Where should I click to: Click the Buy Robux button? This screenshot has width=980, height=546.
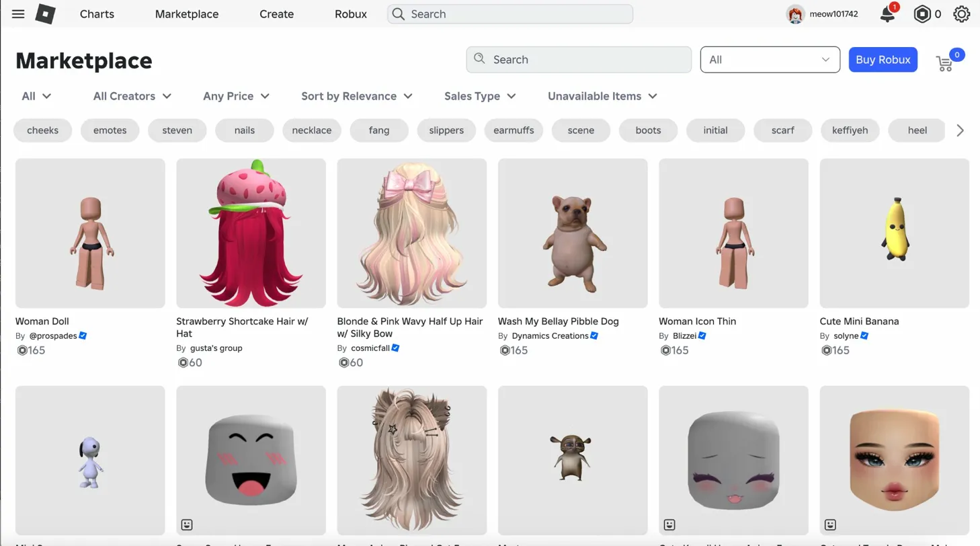(x=883, y=60)
